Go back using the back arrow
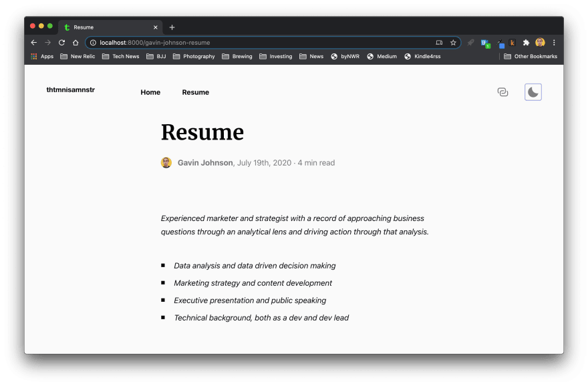Screen dimensions: 588x386 pos(34,43)
